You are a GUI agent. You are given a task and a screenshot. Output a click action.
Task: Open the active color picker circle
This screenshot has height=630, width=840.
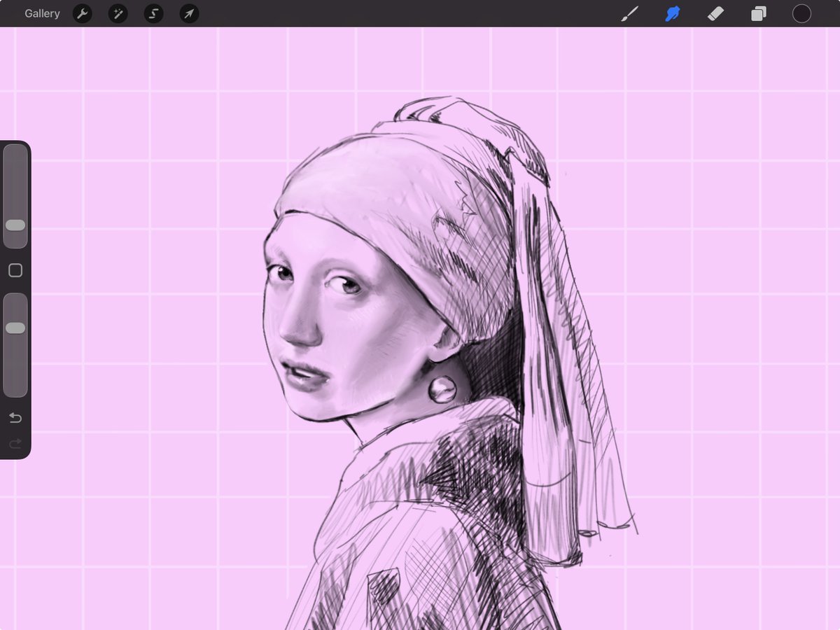(x=801, y=13)
